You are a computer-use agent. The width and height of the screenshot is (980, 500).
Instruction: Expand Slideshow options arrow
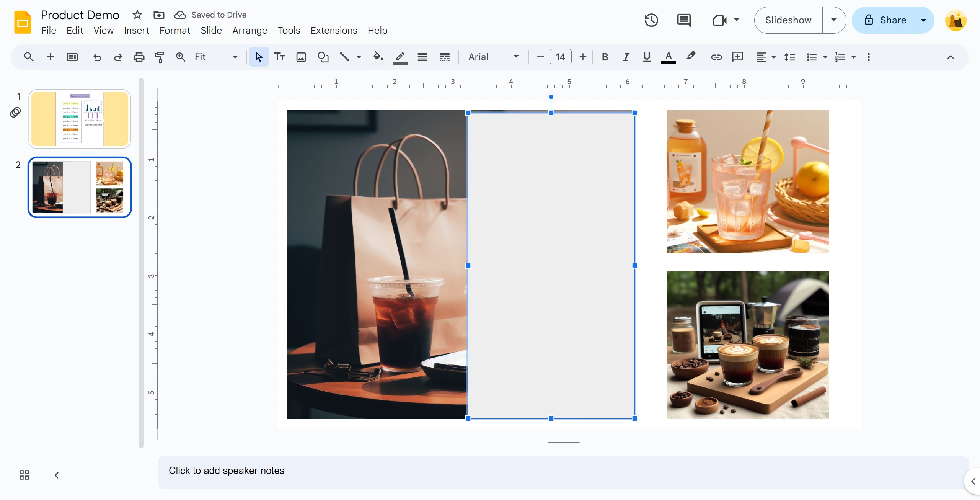click(x=834, y=20)
